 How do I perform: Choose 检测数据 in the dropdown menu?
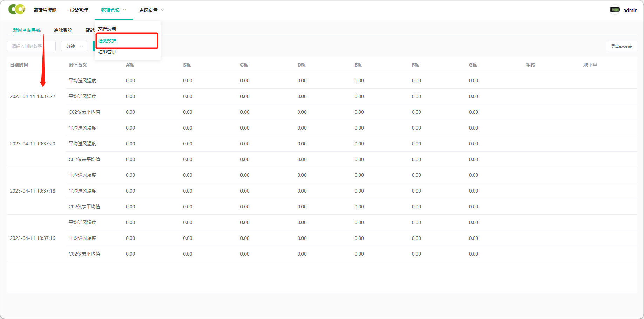pyautogui.click(x=107, y=41)
